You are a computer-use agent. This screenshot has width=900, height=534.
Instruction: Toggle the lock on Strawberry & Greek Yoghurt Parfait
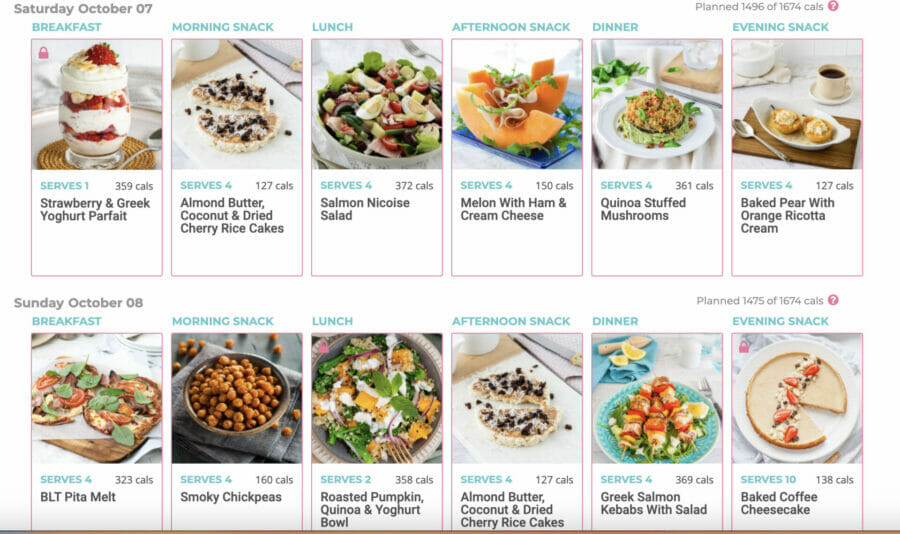[x=43, y=53]
